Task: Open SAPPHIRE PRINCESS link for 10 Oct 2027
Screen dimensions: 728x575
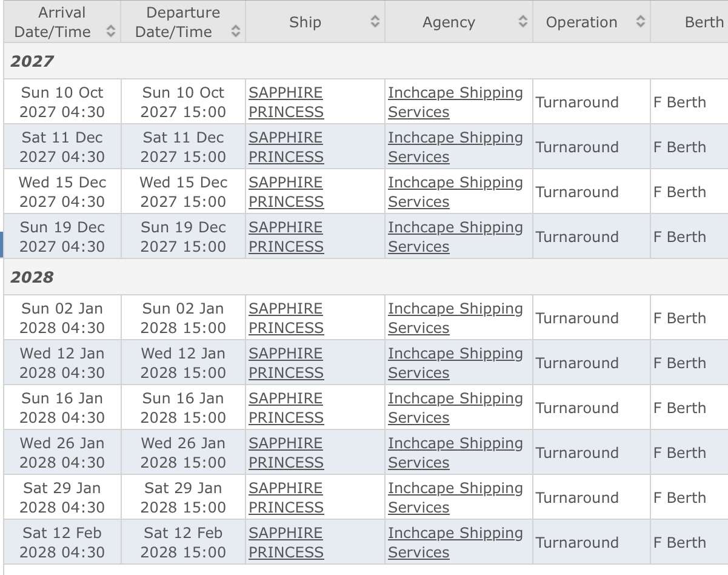Action: point(286,102)
